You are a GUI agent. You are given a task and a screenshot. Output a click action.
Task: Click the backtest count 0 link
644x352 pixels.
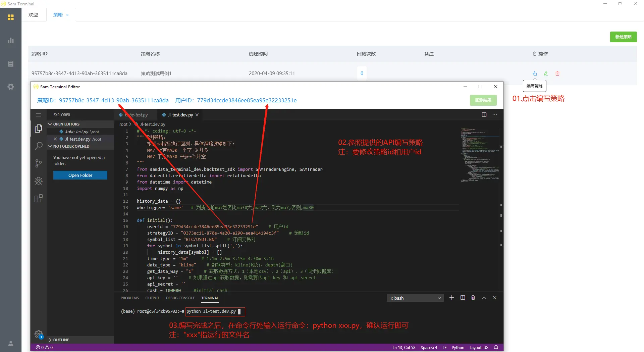coord(362,73)
